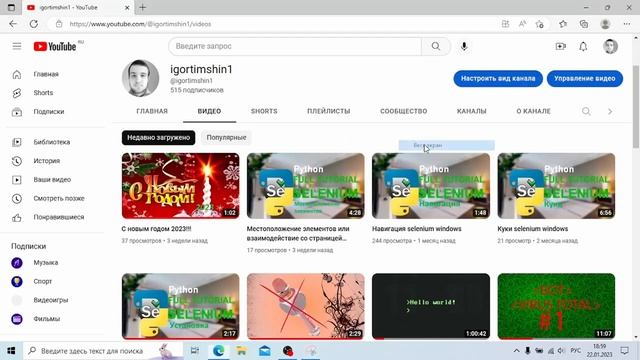Open the СООБЩЕСТВО channel tab

tap(404, 111)
